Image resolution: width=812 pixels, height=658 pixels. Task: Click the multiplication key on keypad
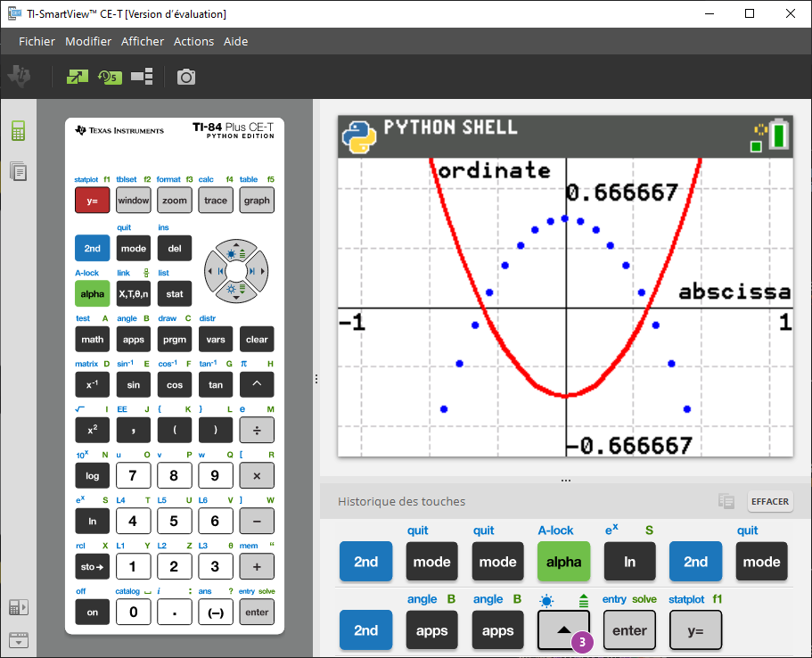257,475
